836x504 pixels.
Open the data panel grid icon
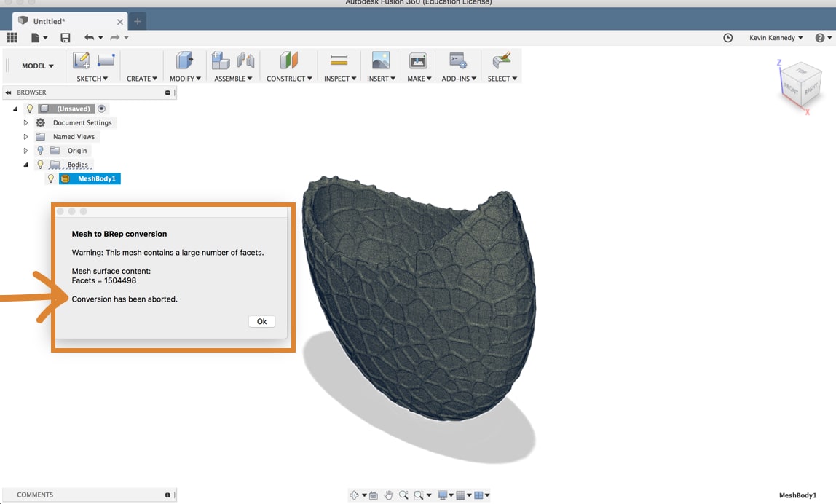pyautogui.click(x=12, y=37)
